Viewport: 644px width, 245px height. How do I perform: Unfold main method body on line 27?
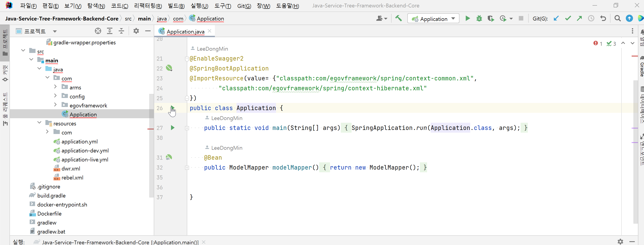click(187, 128)
